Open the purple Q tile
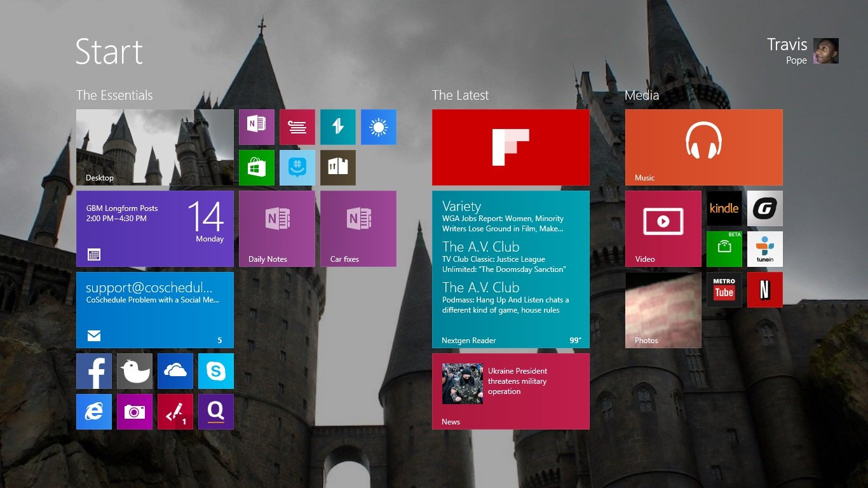Screen dimensions: 868x488 point(216,412)
